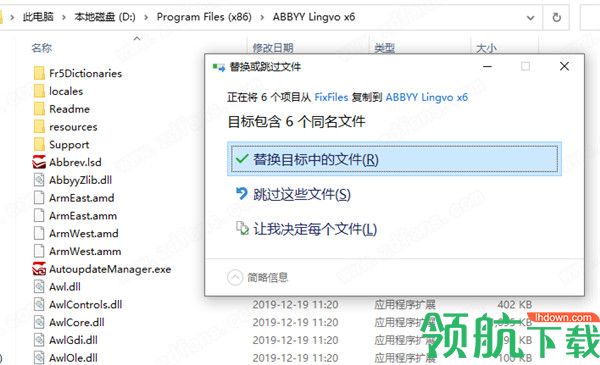The width and height of the screenshot is (600, 365).
Task: Select AwlControls.dll file icon
Action: (39, 305)
